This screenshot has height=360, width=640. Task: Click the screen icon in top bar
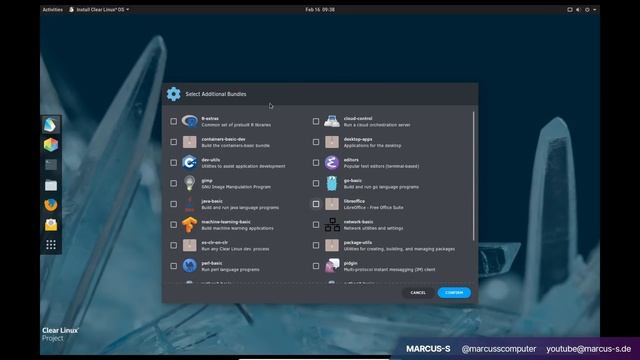coord(570,9)
